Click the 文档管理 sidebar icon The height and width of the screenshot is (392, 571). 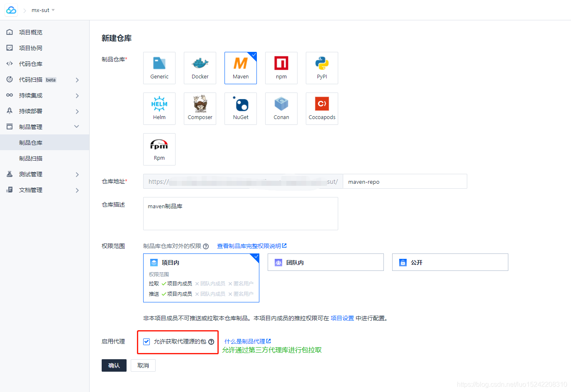10,190
